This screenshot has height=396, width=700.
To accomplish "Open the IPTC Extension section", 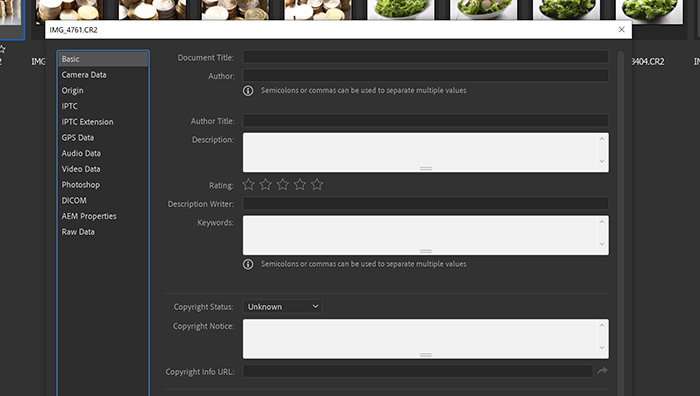I will 88,121.
